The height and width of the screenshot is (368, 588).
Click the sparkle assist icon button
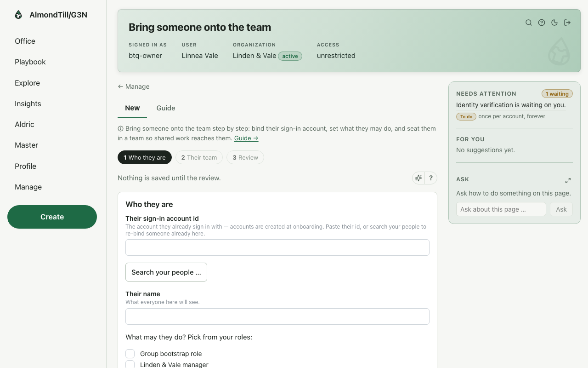pos(418,178)
